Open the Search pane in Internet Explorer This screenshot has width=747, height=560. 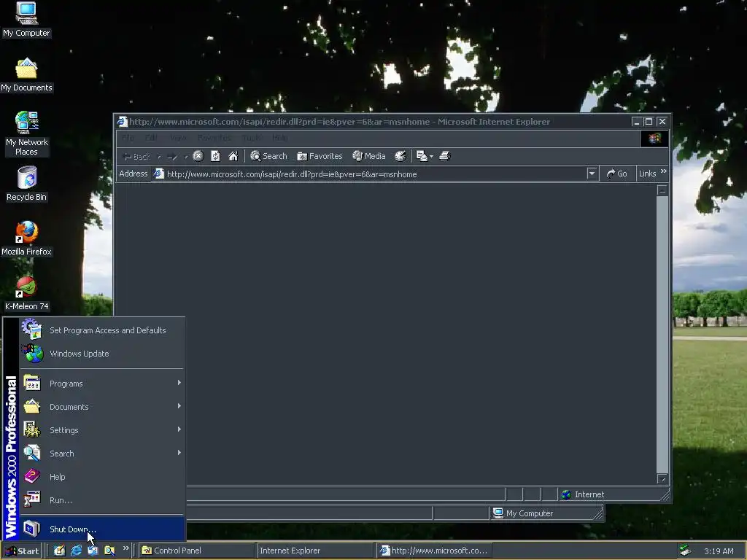pyautogui.click(x=268, y=156)
